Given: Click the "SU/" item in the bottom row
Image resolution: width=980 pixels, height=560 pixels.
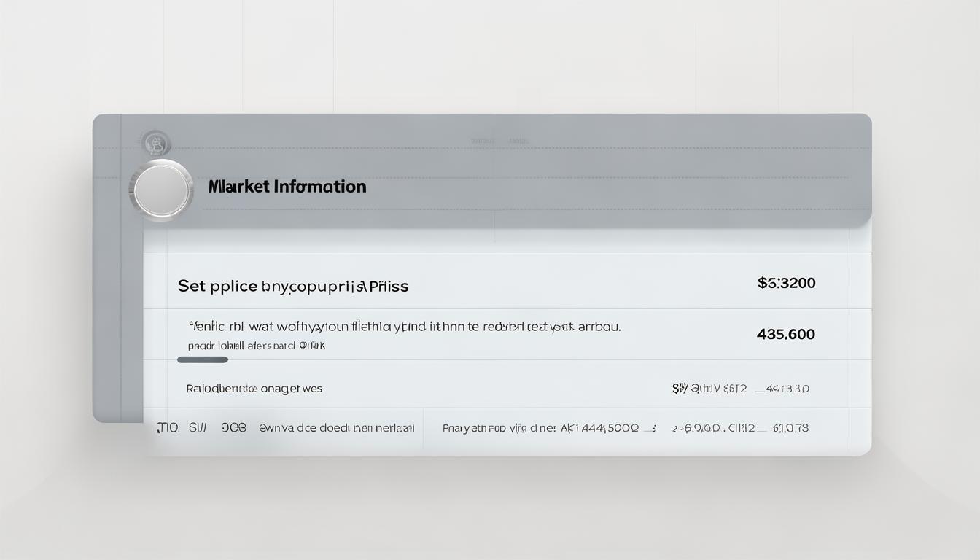Looking at the screenshot, I should (198, 428).
